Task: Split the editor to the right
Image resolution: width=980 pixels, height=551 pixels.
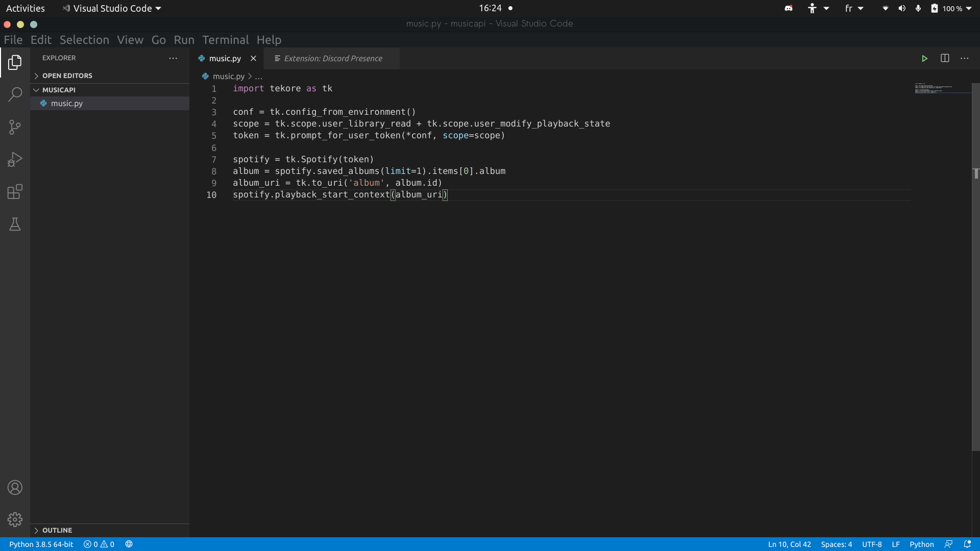Action: click(945, 58)
